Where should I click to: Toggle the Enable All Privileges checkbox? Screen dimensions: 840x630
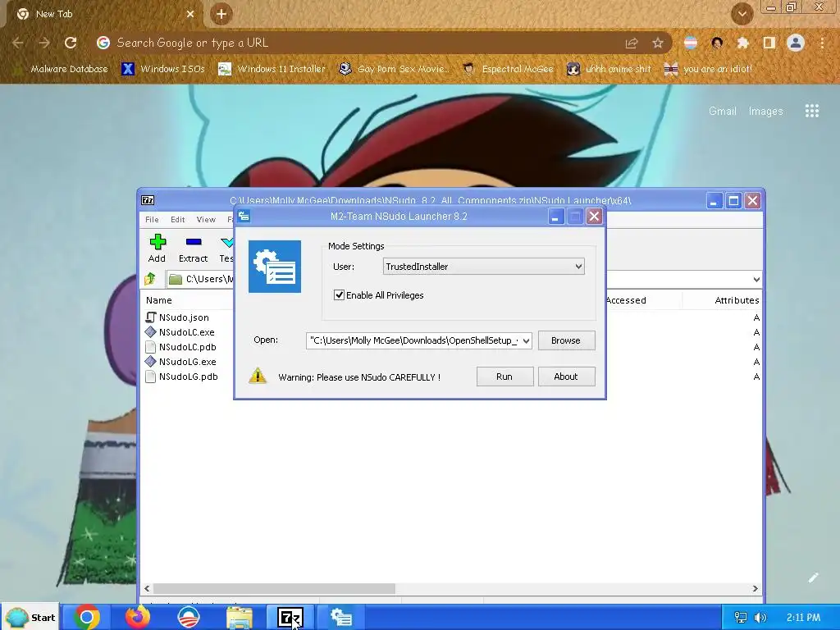339,295
